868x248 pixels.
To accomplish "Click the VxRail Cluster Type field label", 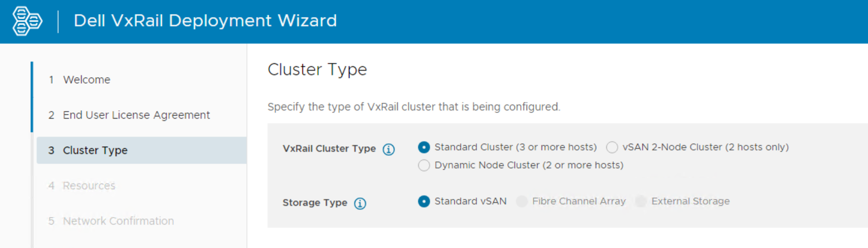I will 329,149.
